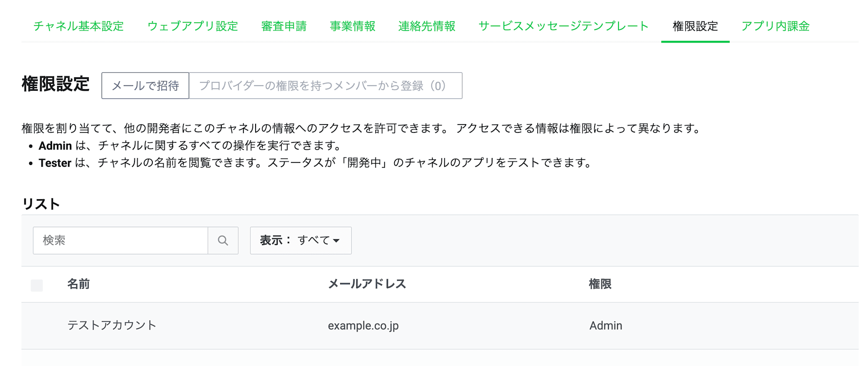Image resolution: width=868 pixels, height=366 pixels.
Task: Click the 名前 column header
Action: click(79, 284)
